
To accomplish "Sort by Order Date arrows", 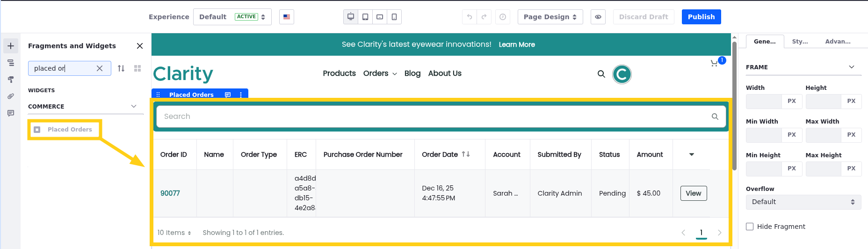I will (466, 154).
